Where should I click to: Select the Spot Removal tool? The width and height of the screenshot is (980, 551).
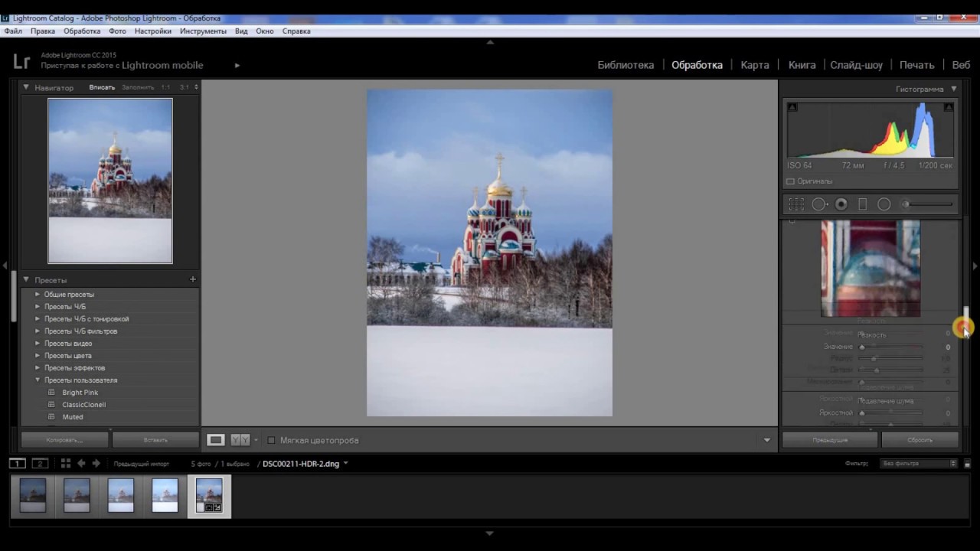819,204
